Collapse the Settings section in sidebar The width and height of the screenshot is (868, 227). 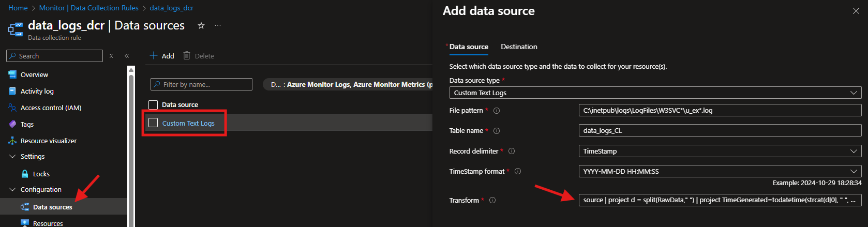pyautogui.click(x=12, y=157)
